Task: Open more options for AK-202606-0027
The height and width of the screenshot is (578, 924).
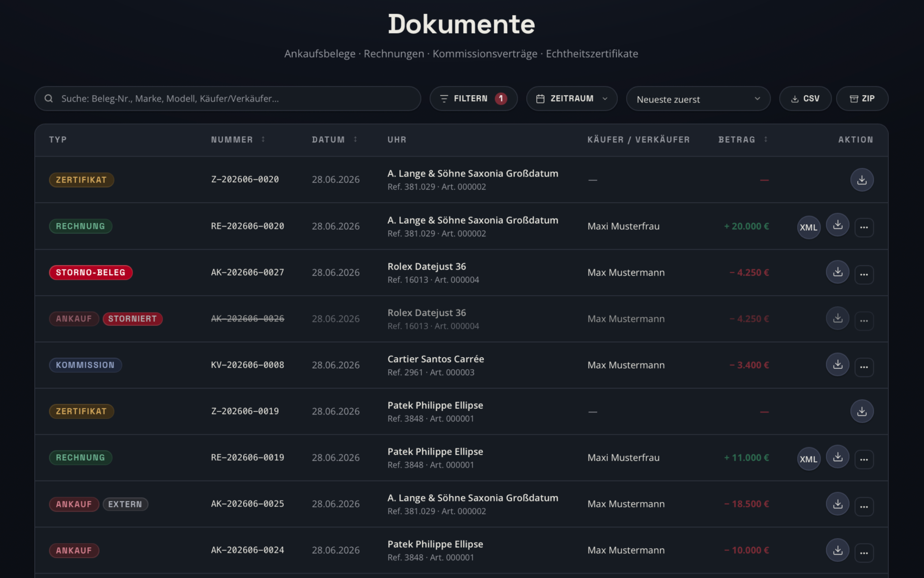Action: 864,275
